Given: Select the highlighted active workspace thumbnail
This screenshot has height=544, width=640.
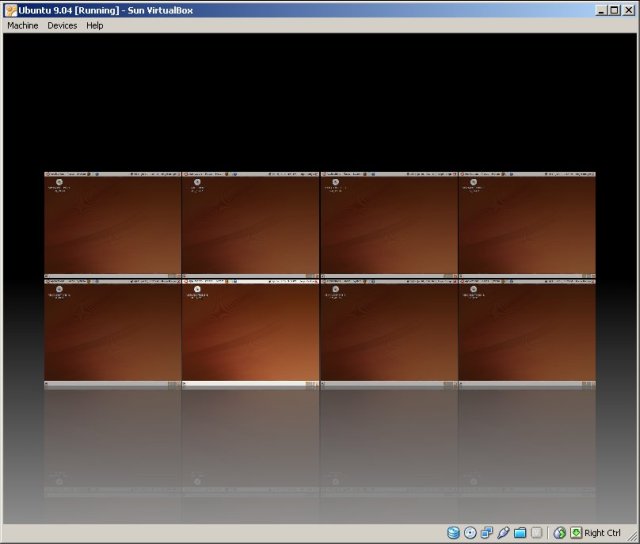Looking at the screenshot, I should pyautogui.click(x=250, y=333).
